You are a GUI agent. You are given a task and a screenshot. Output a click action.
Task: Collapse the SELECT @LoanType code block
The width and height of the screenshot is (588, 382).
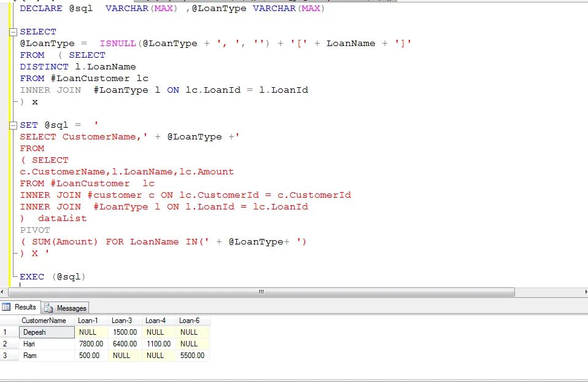point(13,32)
